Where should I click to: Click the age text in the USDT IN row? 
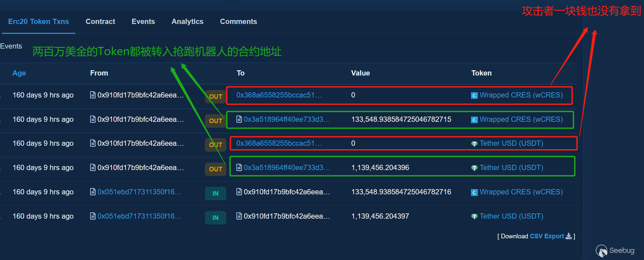tap(43, 216)
